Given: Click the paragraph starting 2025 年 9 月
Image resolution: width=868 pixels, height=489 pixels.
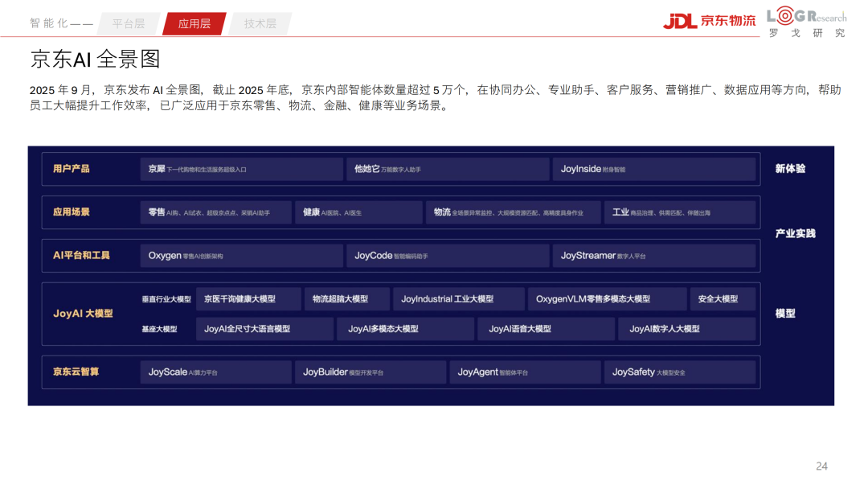Looking at the screenshot, I should pos(435,97).
